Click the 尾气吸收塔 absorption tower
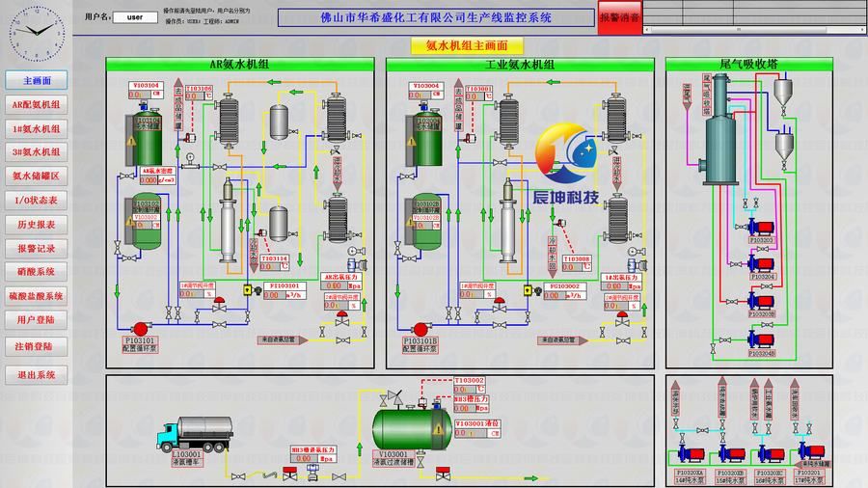Screen dimensions: 868x488 [720, 130]
